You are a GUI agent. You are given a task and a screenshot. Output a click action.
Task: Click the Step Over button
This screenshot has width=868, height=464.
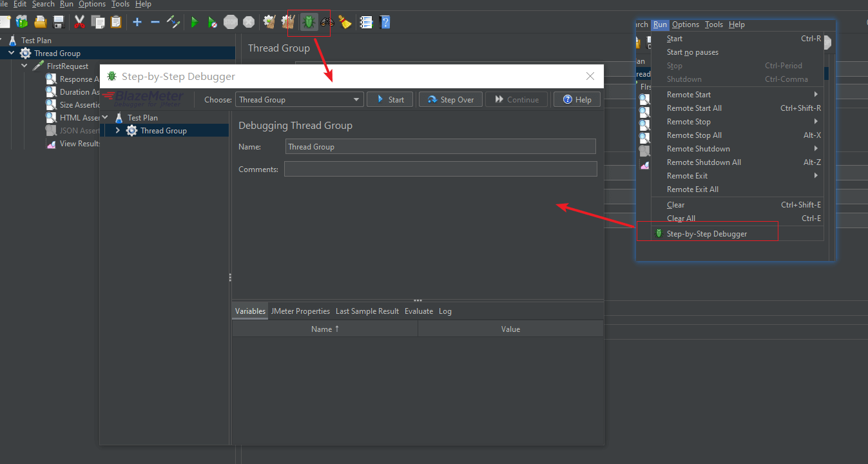[450, 99]
